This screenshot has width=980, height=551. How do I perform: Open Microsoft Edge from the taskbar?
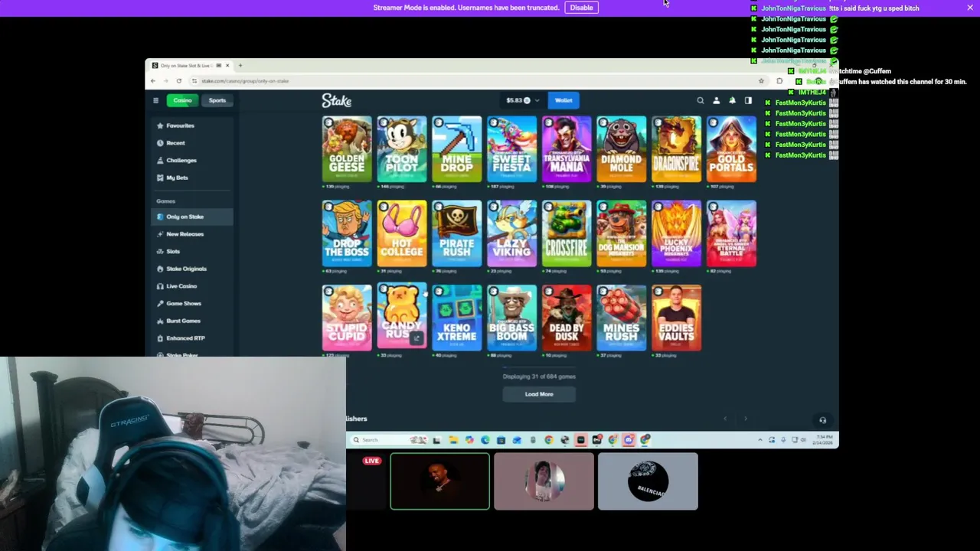pyautogui.click(x=485, y=440)
